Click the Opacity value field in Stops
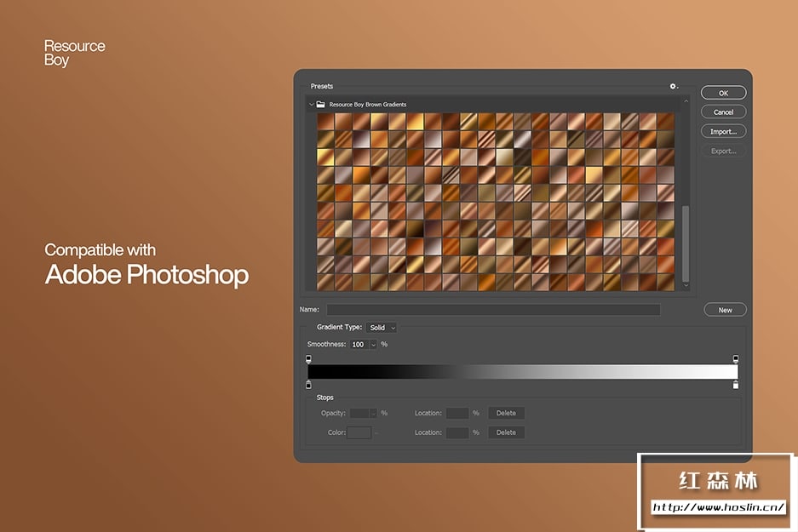The image size is (798, 532). 359,413
